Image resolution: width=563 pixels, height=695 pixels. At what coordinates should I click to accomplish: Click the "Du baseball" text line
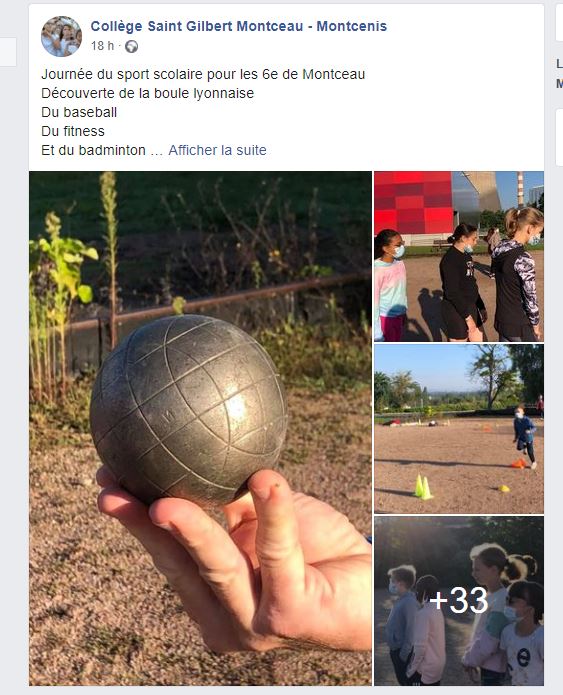tap(79, 112)
